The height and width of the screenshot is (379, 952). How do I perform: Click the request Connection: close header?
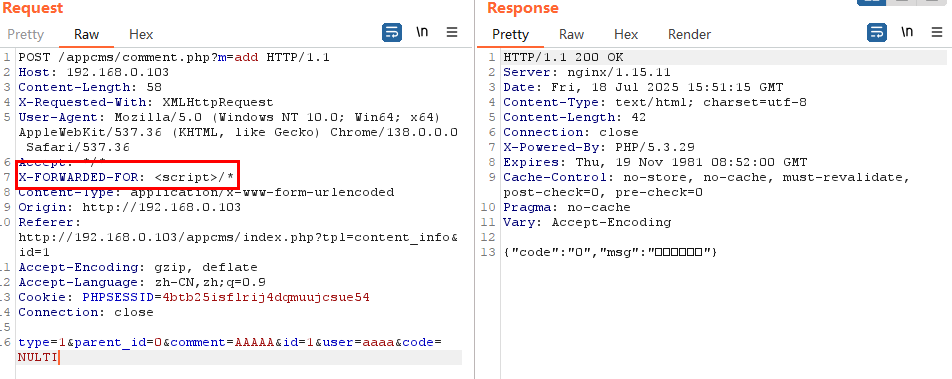(x=86, y=312)
